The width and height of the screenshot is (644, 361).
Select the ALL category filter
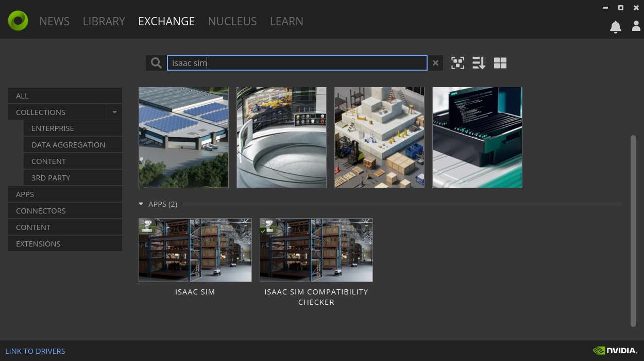pyautogui.click(x=65, y=95)
